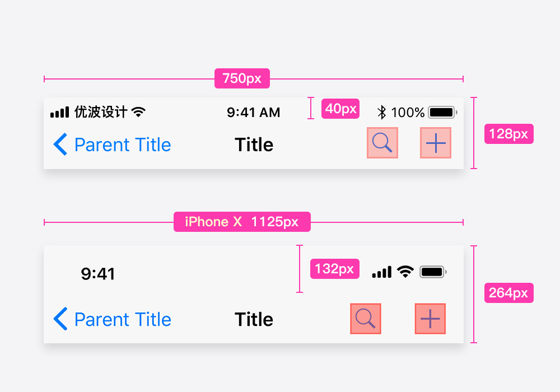Click the Bluetooth icon in top status bar
The width and height of the screenshot is (560, 392).
coord(382,113)
